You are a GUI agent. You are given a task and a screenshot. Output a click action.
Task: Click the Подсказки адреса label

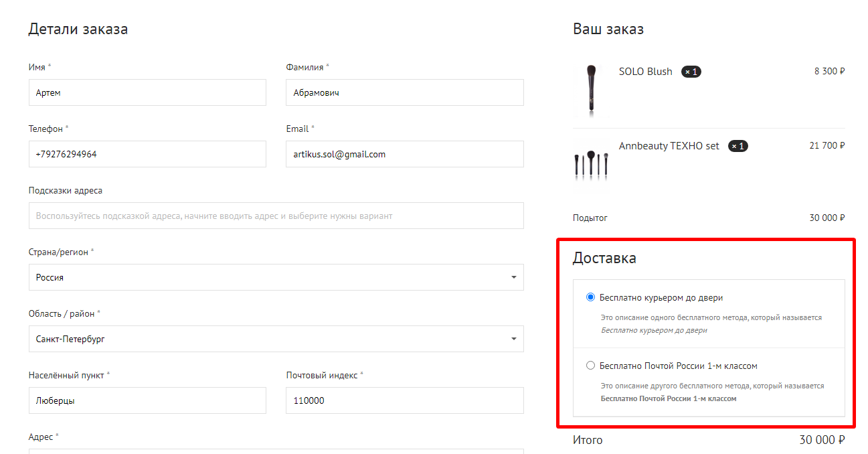coord(66,190)
